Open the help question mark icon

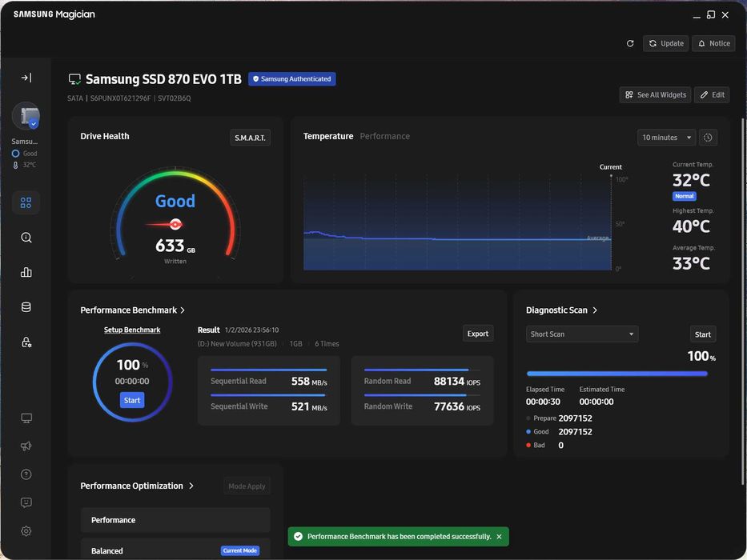coord(26,474)
